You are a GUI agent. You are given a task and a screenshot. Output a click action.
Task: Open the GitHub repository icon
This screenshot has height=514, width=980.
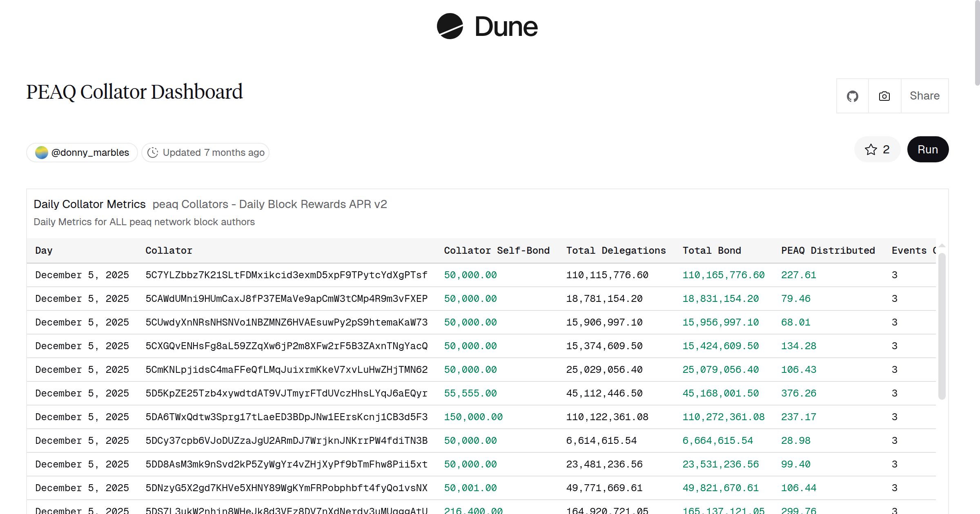coord(852,96)
